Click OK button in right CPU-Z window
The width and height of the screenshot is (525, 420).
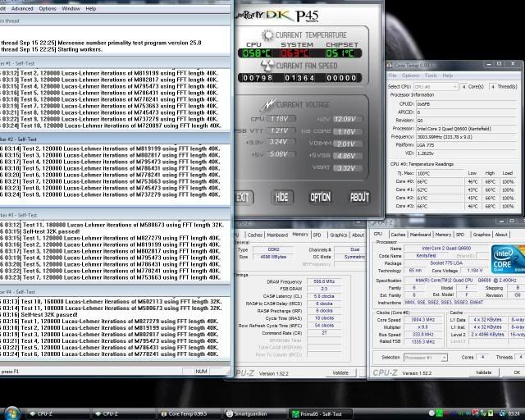(517, 372)
